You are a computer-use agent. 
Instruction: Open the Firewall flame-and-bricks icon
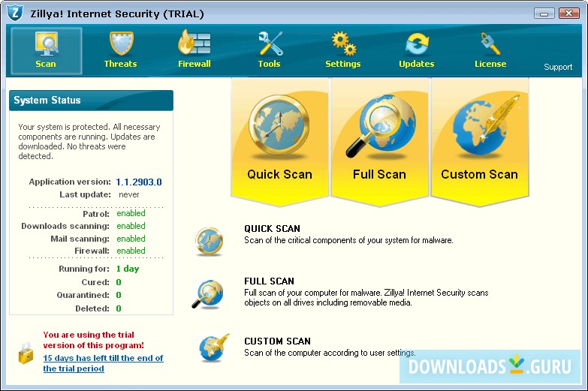(x=194, y=42)
